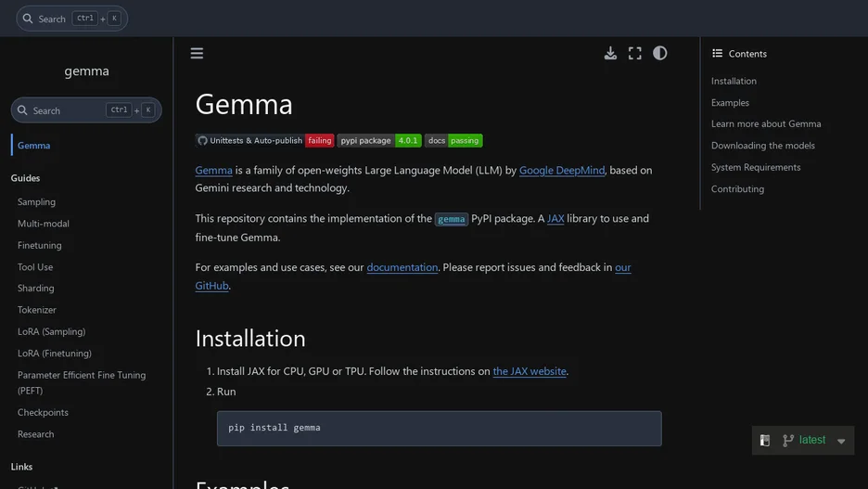Screen dimensions: 868x489
Task: Jump to Examples in Contents
Action: (x=730, y=102)
